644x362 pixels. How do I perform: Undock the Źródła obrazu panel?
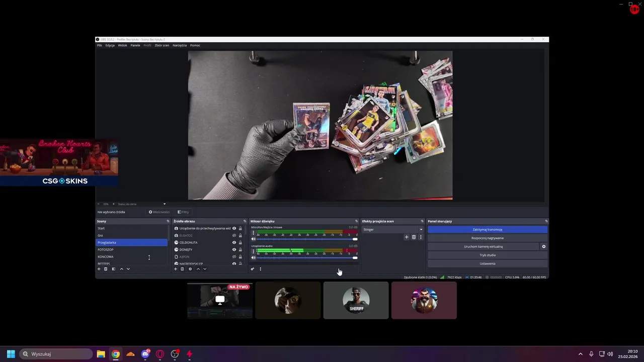pyautogui.click(x=245, y=221)
